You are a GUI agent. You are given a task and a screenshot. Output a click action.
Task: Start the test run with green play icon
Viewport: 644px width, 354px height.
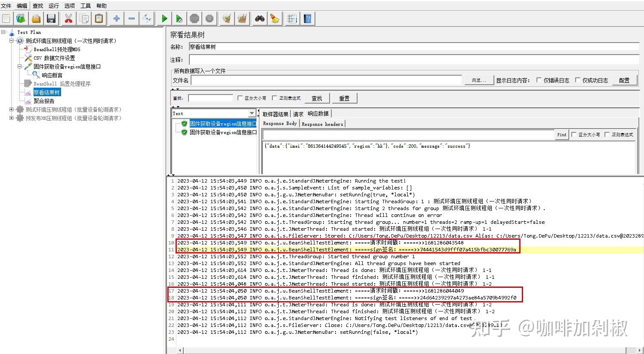164,18
